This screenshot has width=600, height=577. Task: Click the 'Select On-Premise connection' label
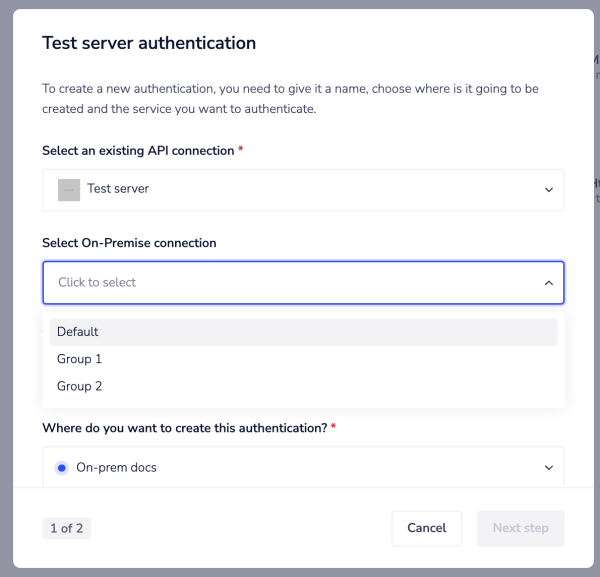pyautogui.click(x=129, y=243)
